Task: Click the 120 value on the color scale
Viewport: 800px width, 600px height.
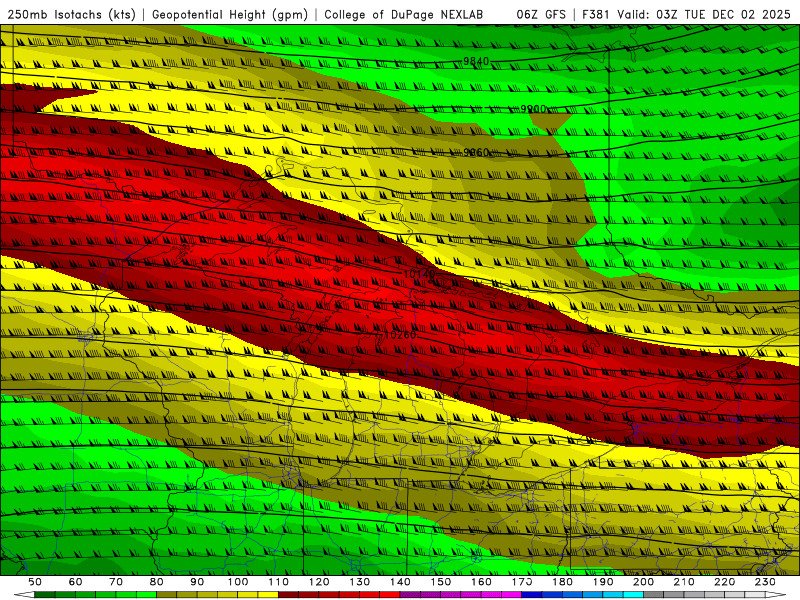Action: [319, 582]
